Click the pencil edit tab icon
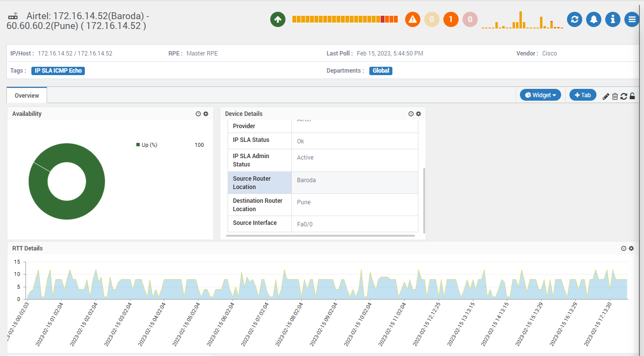This screenshot has height=356, width=644. 606,96
